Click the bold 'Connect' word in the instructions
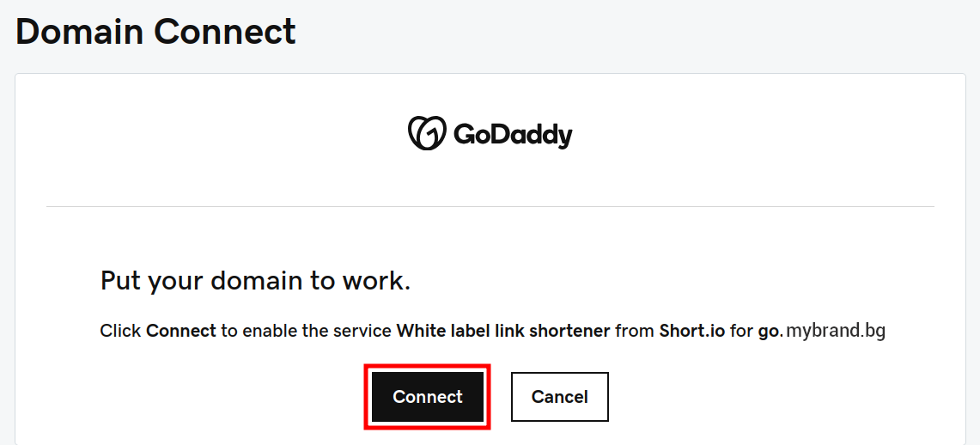The height and width of the screenshot is (445, 980). click(x=180, y=331)
